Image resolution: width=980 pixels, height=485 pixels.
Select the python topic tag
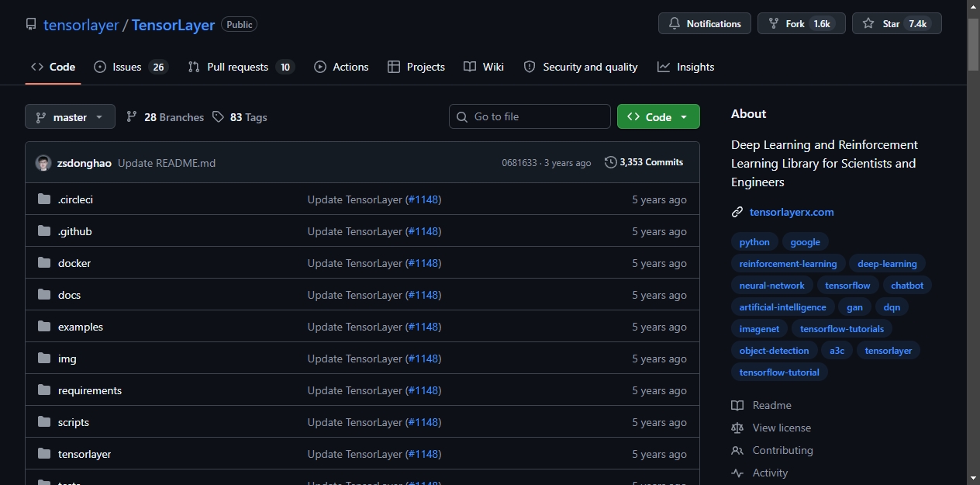(x=754, y=242)
